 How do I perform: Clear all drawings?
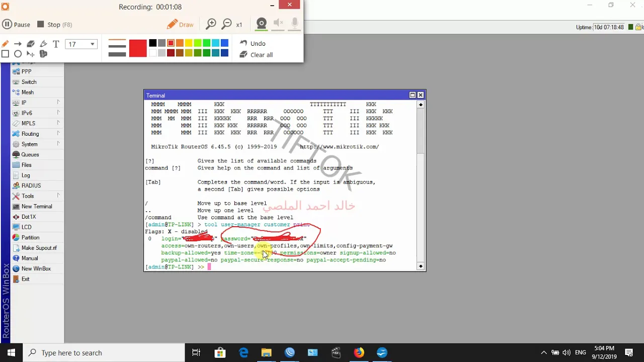256,54
